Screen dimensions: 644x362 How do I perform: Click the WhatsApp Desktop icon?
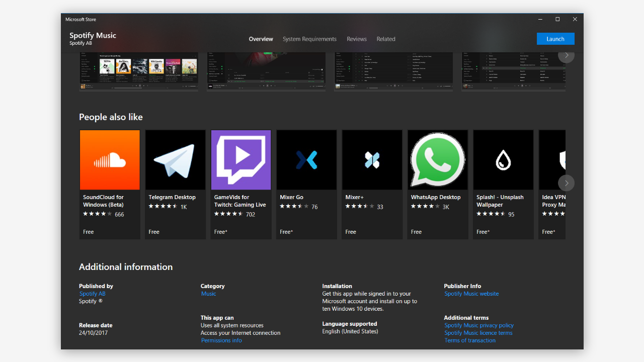tap(437, 159)
